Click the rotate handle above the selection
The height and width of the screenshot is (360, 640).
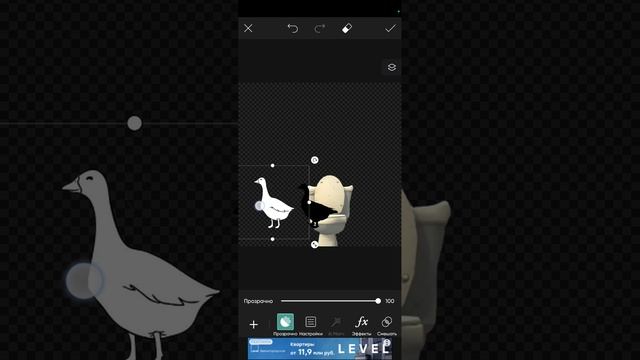click(x=314, y=160)
